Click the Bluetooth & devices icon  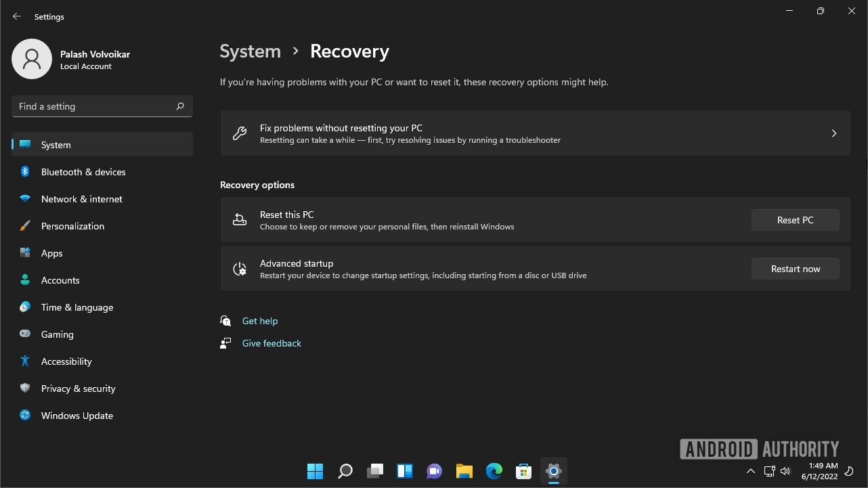click(25, 172)
